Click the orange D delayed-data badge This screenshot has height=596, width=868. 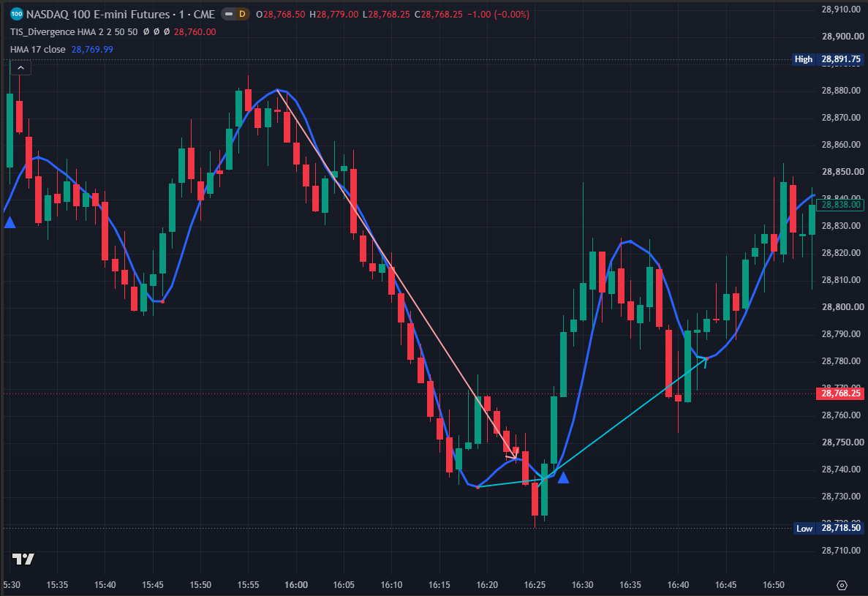pyautogui.click(x=242, y=15)
